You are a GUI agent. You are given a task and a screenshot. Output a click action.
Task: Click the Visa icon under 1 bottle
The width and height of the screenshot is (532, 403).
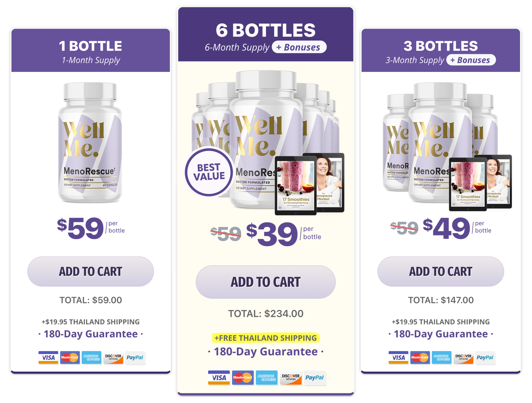click(48, 357)
